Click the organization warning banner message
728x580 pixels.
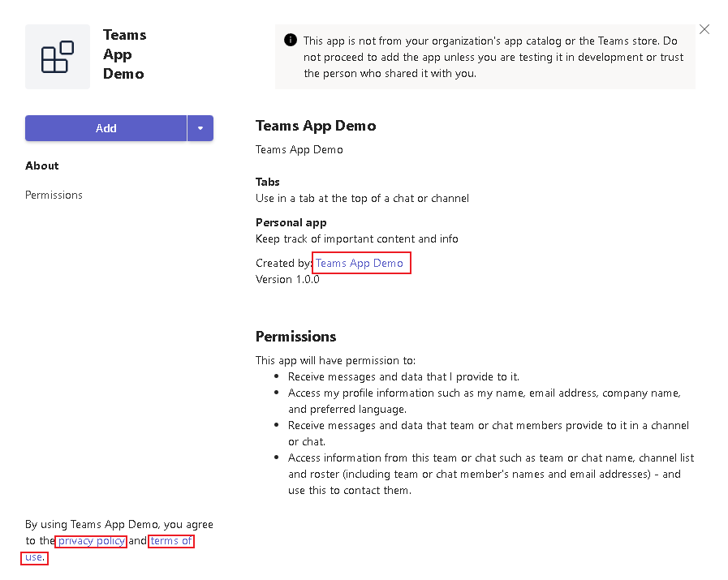pos(493,57)
